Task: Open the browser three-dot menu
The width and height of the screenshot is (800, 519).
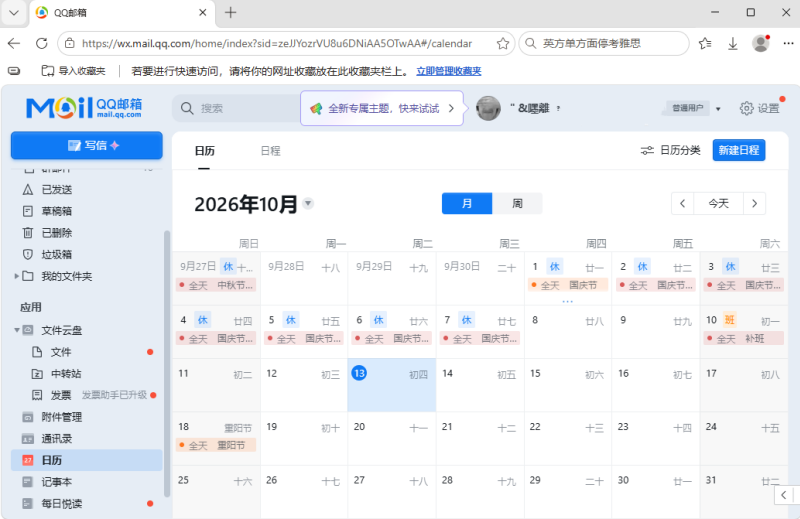Action: click(x=788, y=43)
